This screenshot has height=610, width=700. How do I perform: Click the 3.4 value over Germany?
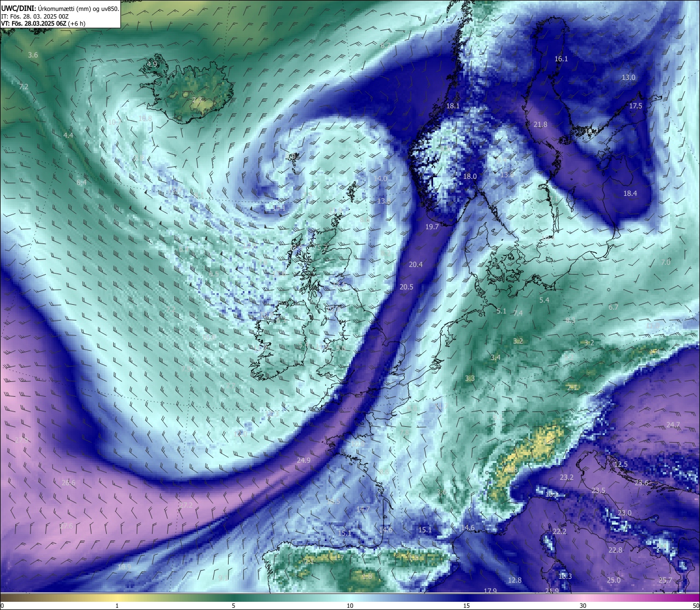pyautogui.click(x=495, y=357)
